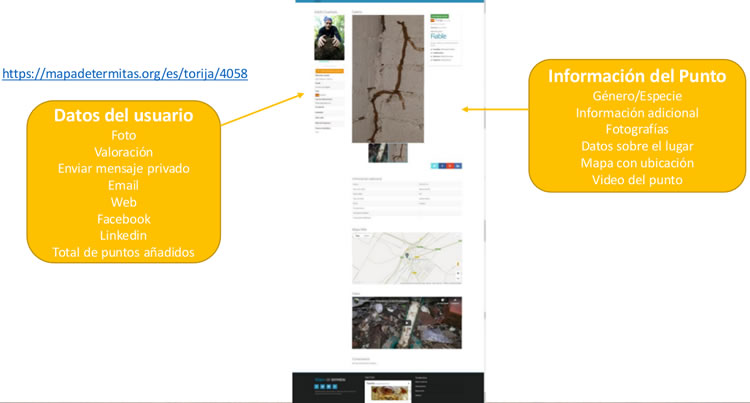Click the green button above rating panel
The width and height of the screenshot is (750, 403).
pyautogui.click(x=439, y=18)
